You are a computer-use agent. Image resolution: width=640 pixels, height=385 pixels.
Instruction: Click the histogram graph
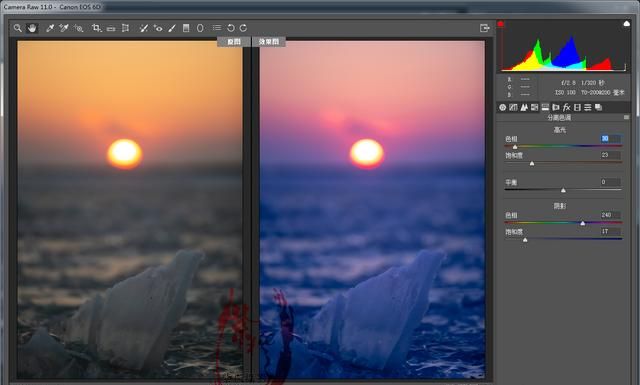564,47
